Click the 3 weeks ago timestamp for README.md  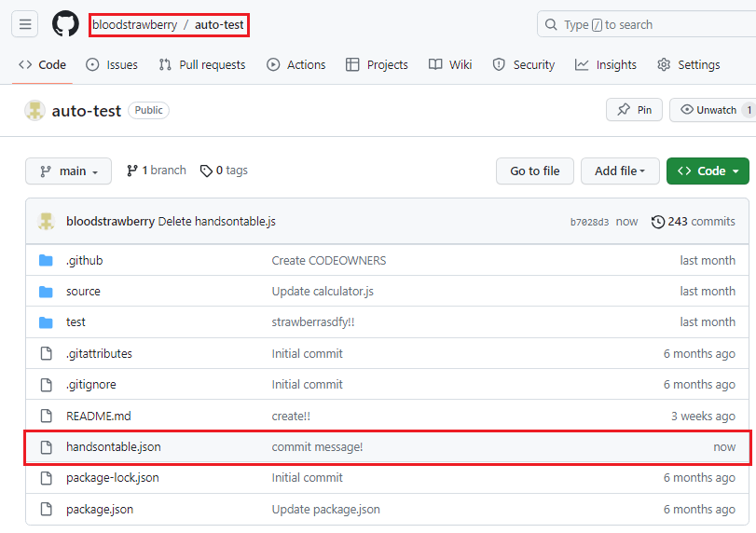(703, 416)
